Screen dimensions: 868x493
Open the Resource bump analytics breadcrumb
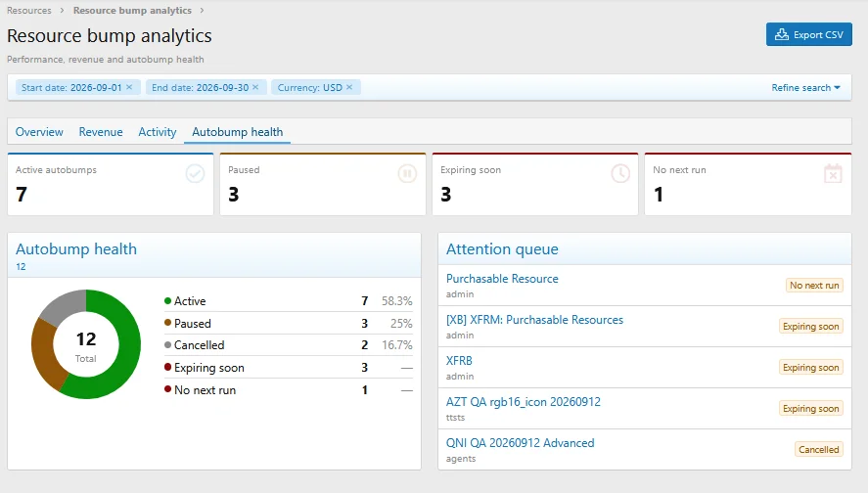132,11
